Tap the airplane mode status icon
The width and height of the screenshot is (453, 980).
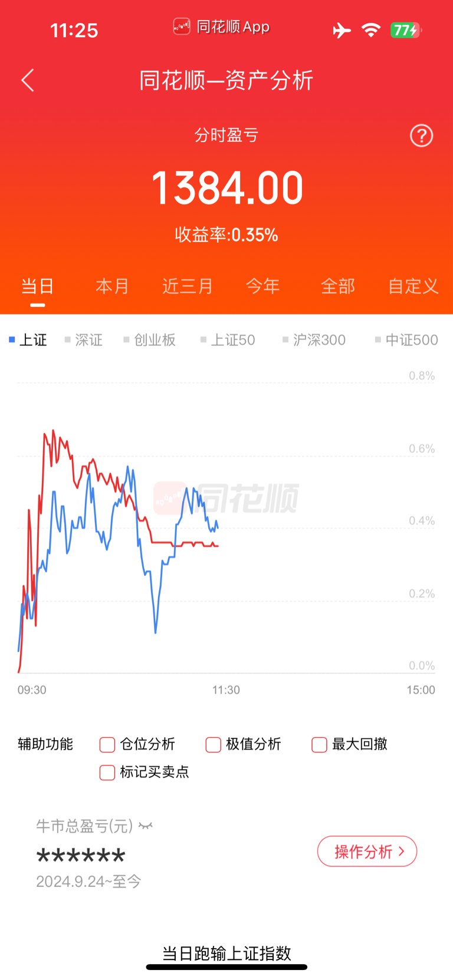[342, 30]
